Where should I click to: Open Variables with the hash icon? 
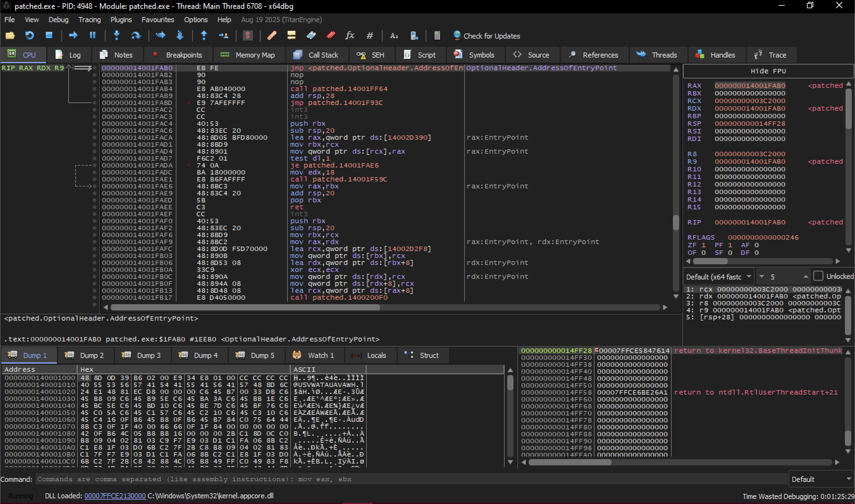(x=370, y=35)
